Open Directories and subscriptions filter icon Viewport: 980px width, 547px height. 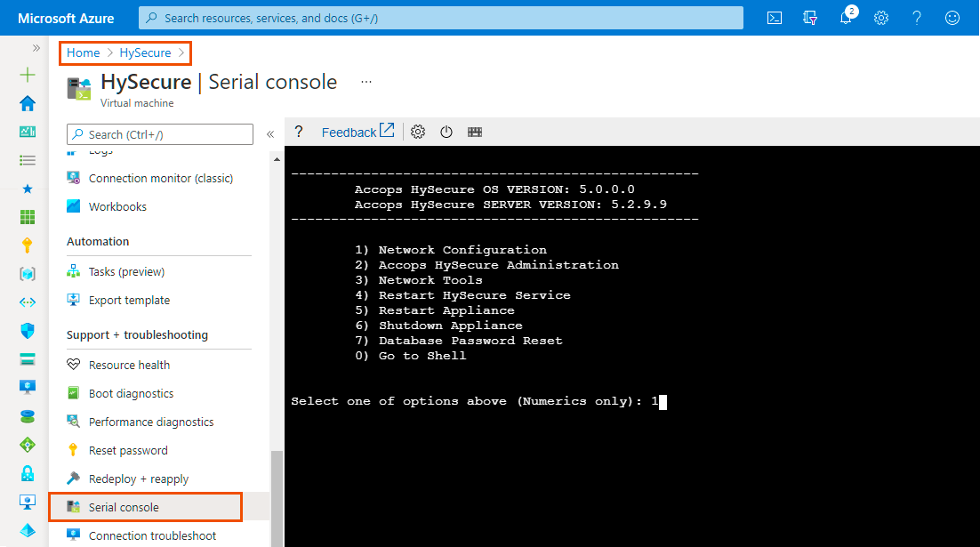[x=810, y=18]
